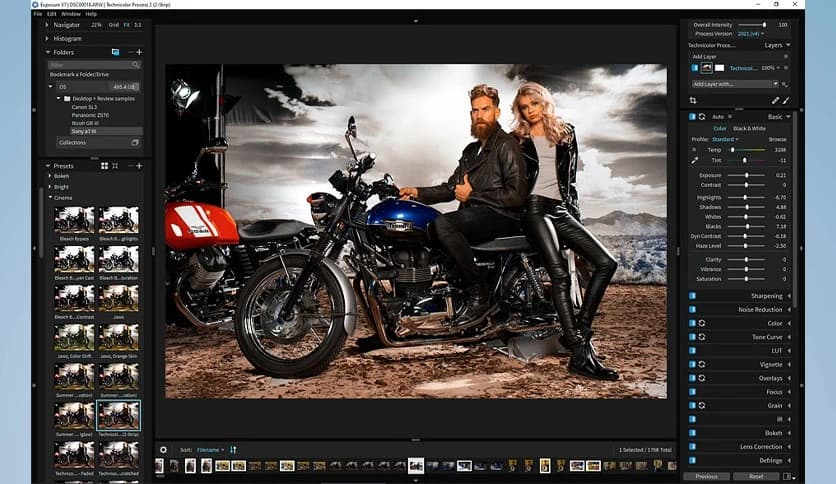Select the spot heal tool icon
This screenshot has width=836, height=484.
[x=775, y=100]
